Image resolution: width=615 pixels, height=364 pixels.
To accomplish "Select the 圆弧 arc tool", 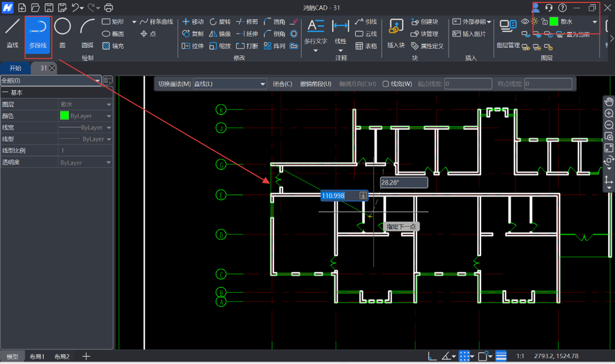I will (87, 32).
